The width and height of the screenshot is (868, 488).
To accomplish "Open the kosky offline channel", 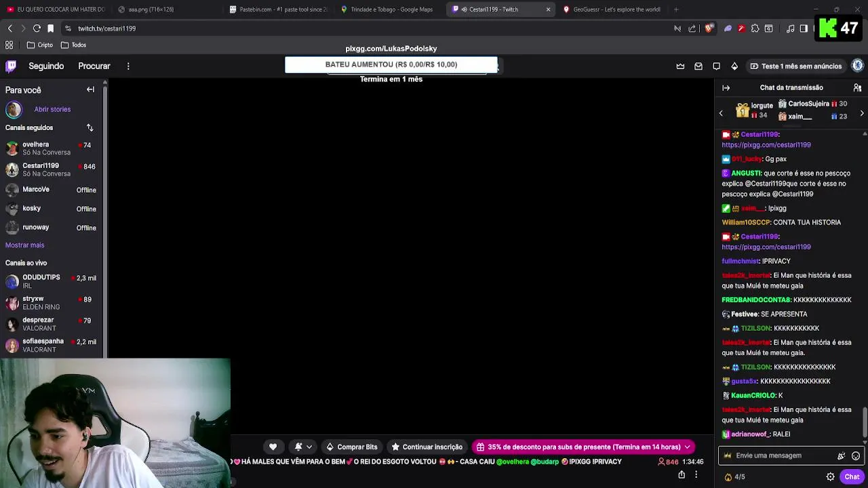I will (x=52, y=209).
